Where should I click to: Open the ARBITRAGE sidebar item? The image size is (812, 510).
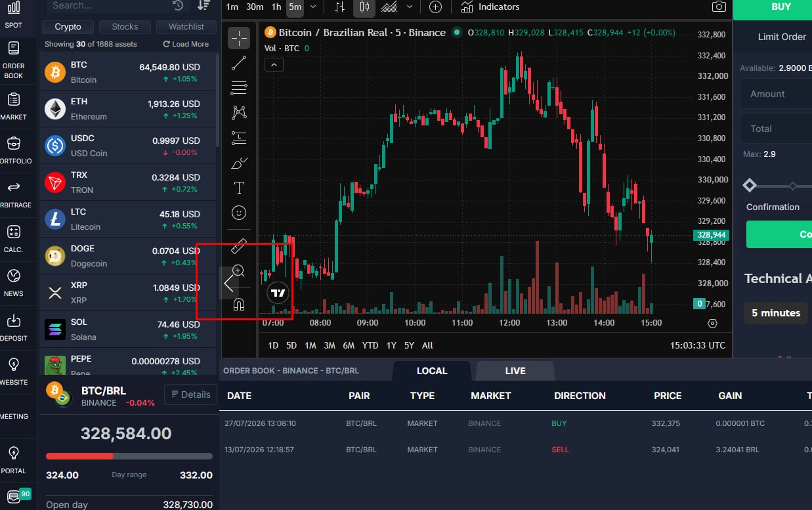(x=13, y=194)
